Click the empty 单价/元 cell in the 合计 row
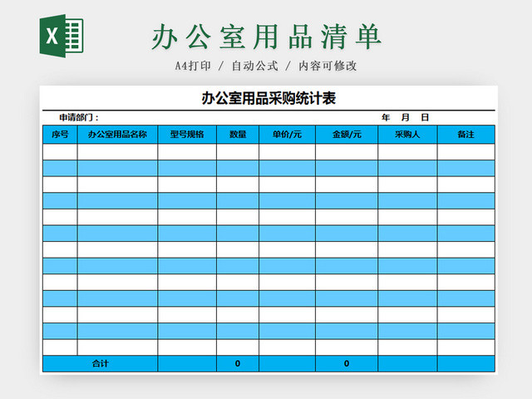This screenshot has width=532, height=399. (287, 364)
